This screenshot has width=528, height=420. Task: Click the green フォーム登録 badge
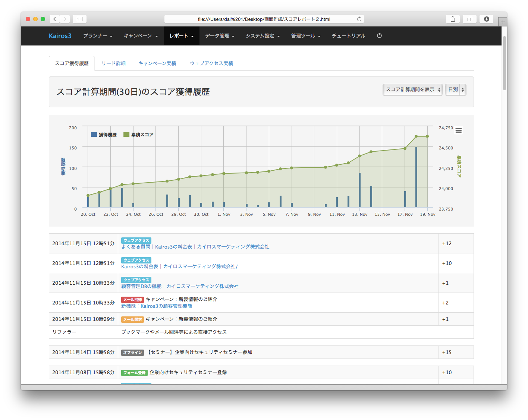tap(134, 373)
